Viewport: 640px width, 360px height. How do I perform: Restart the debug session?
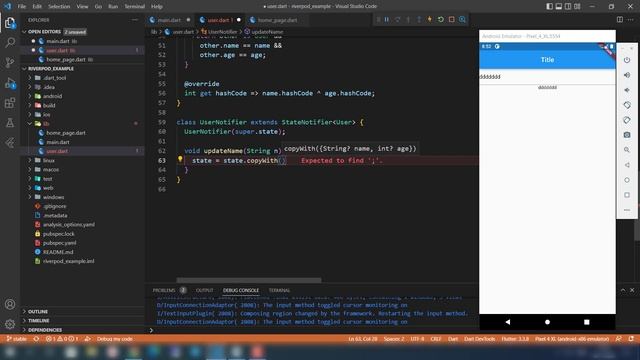[440, 20]
